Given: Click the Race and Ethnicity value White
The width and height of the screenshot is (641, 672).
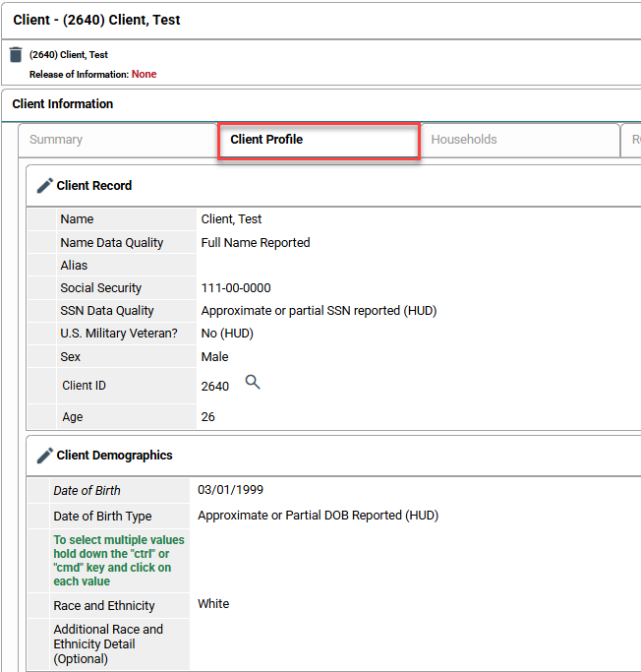Looking at the screenshot, I should [x=213, y=604].
